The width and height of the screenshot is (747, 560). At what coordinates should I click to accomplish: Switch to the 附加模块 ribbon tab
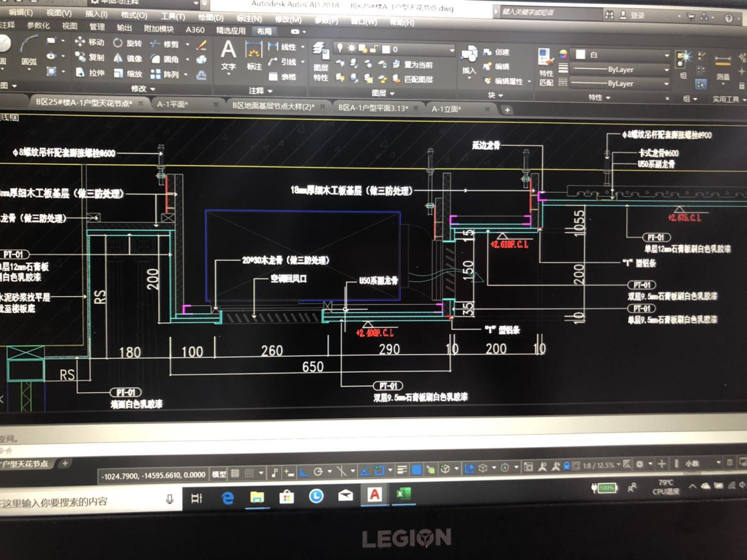coord(159,29)
